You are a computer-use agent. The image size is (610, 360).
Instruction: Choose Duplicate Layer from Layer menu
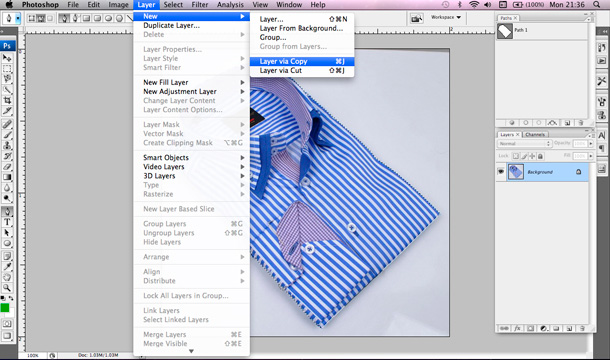[191, 25]
